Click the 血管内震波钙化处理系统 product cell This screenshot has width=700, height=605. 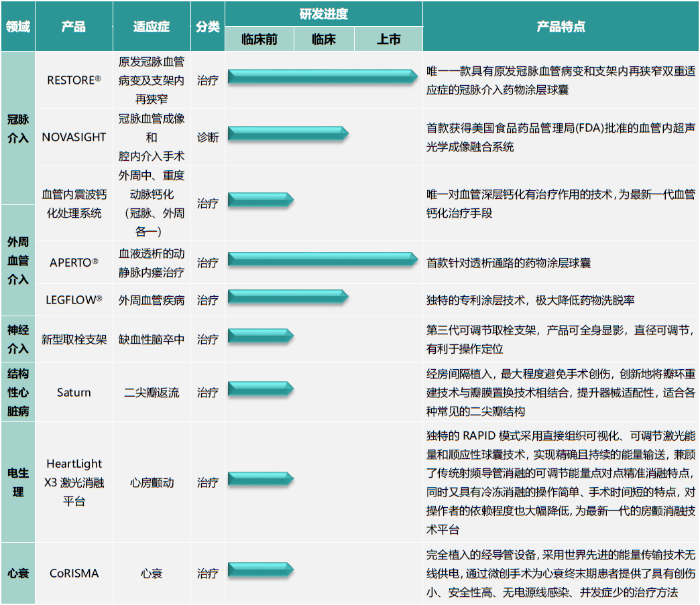[74, 204]
